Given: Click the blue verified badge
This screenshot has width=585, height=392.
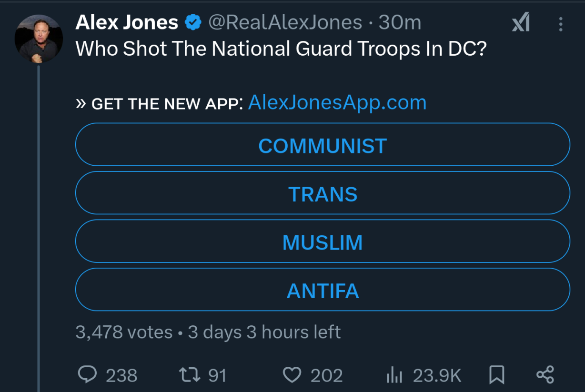Looking at the screenshot, I should pos(193,22).
